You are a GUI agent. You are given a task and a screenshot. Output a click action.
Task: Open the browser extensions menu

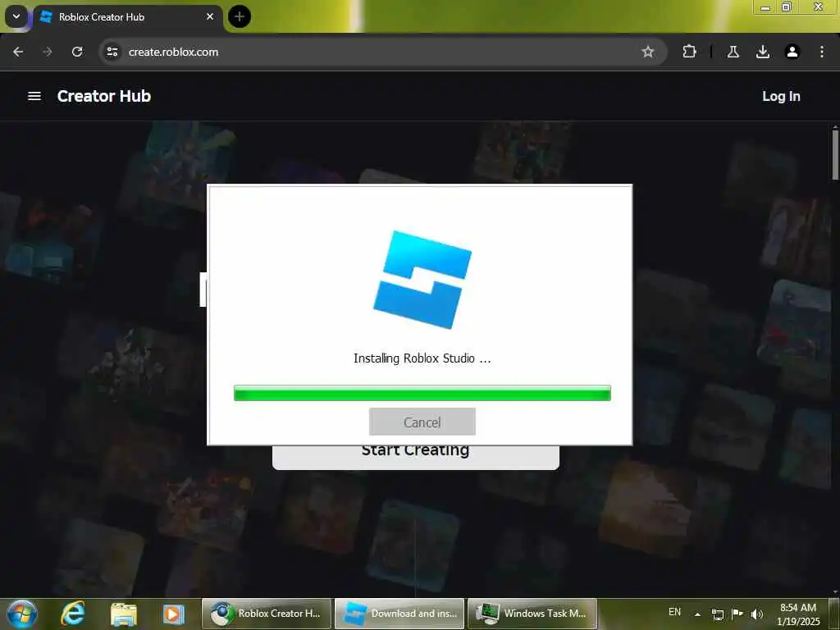pyautogui.click(x=689, y=52)
